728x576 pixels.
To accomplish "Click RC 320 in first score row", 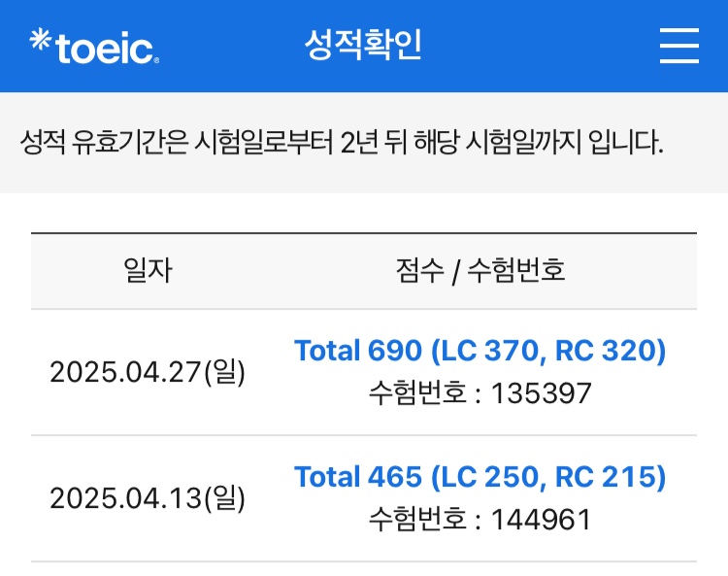I will pos(606,350).
